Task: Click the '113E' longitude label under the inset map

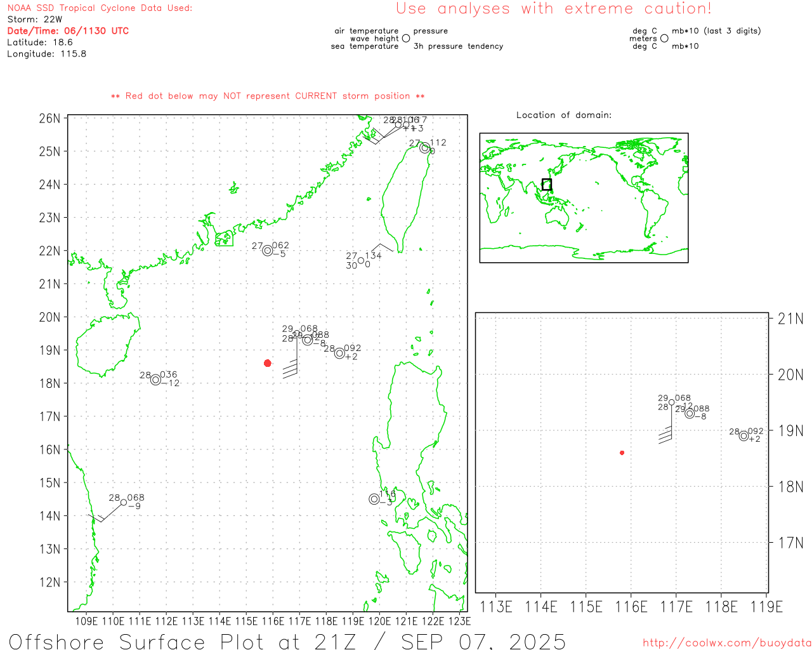Action: click(496, 607)
